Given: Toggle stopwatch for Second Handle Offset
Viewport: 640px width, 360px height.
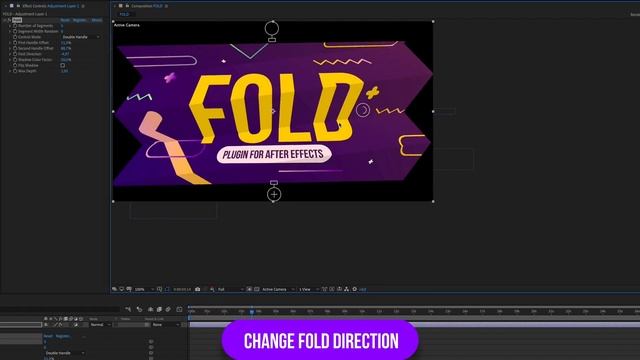Looking at the screenshot, I should [15, 49].
